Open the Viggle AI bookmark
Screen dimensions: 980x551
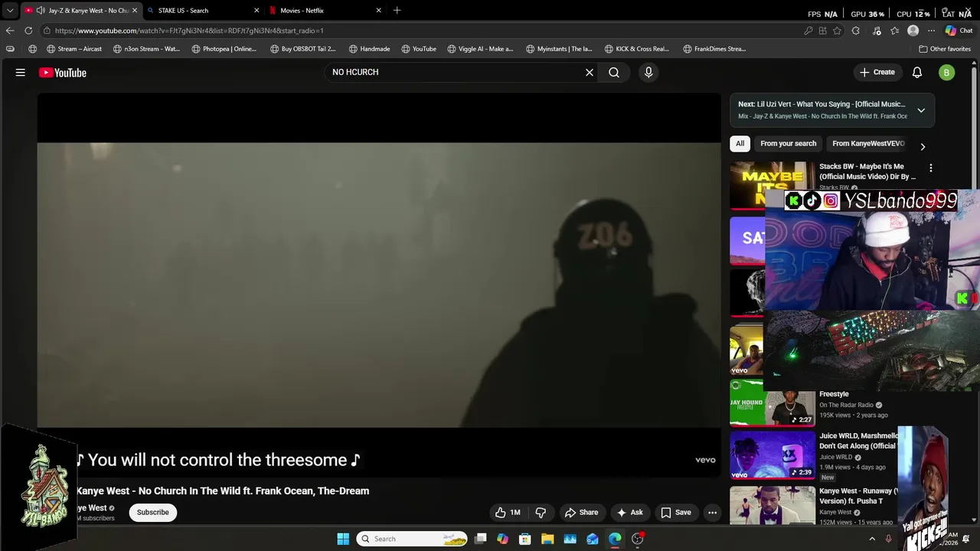[x=481, y=49]
